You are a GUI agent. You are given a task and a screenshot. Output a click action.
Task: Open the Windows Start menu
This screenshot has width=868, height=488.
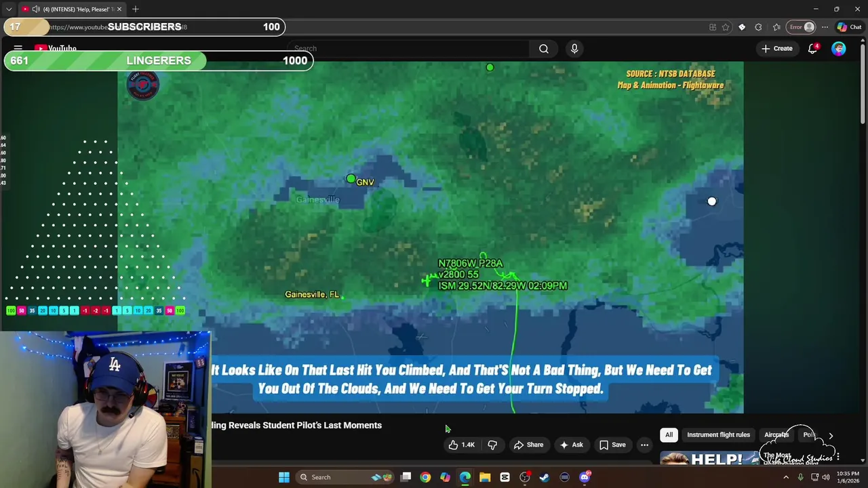(284, 477)
